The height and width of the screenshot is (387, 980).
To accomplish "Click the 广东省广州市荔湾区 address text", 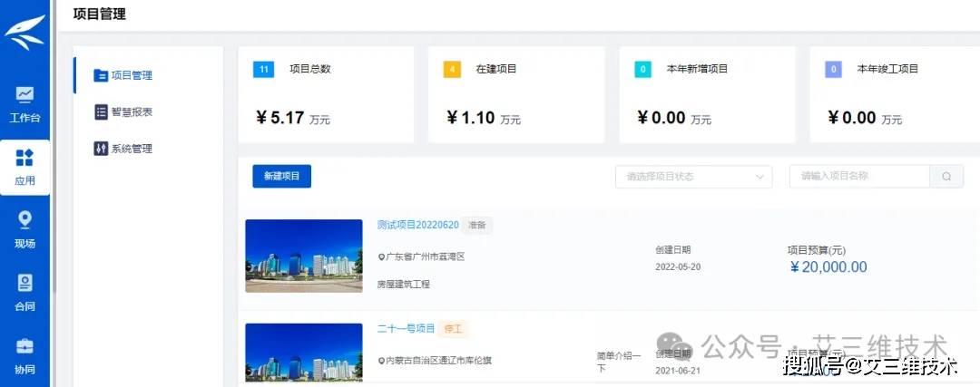I will 426,257.
